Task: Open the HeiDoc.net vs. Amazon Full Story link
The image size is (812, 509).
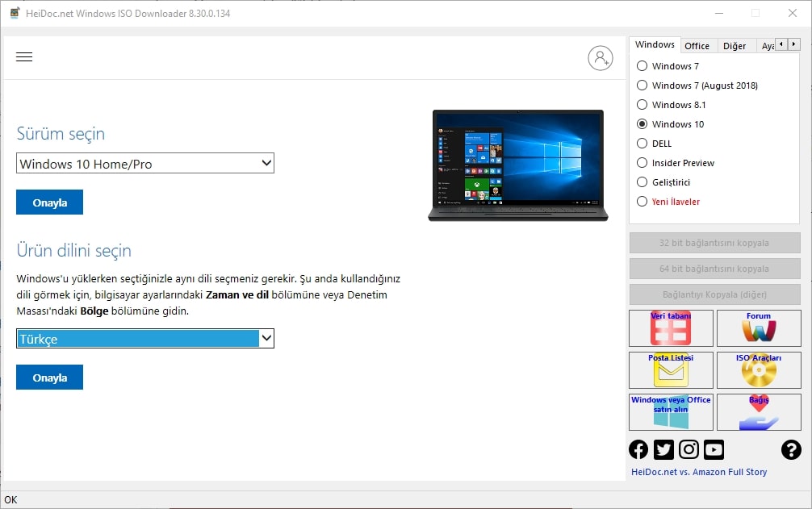Action: [699, 471]
